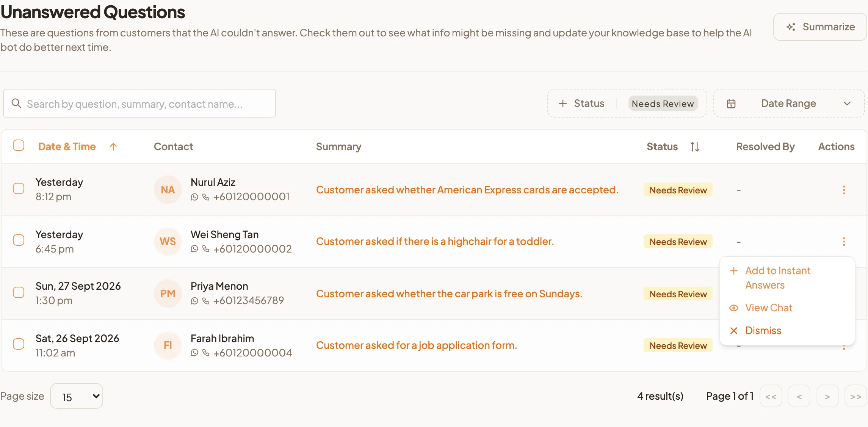The width and height of the screenshot is (868, 427).
Task: Go to first page with << button
Action: coord(771,397)
